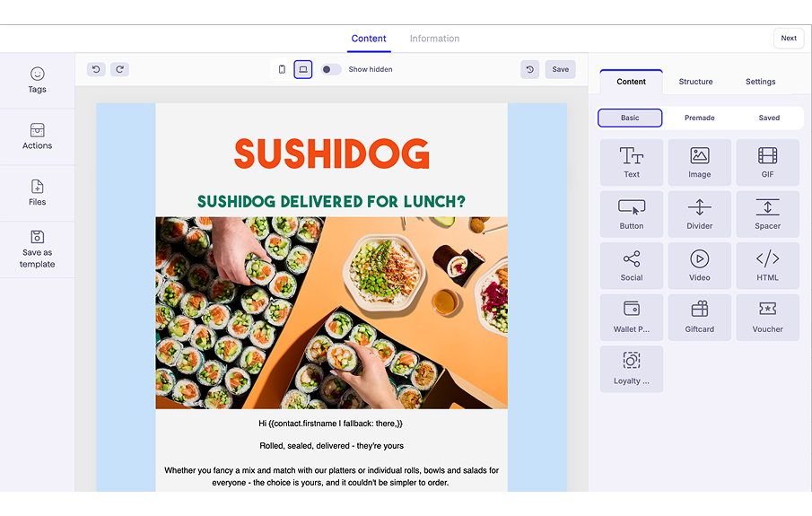Select the Premade blocks filter
The height and width of the screenshot is (516, 812).
(699, 118)
